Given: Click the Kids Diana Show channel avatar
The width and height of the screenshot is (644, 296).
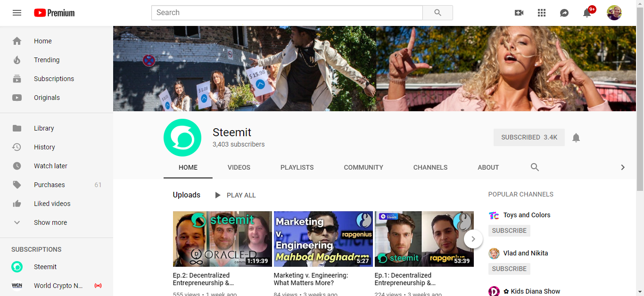Looking at the screenshot, I should (494, 291).
